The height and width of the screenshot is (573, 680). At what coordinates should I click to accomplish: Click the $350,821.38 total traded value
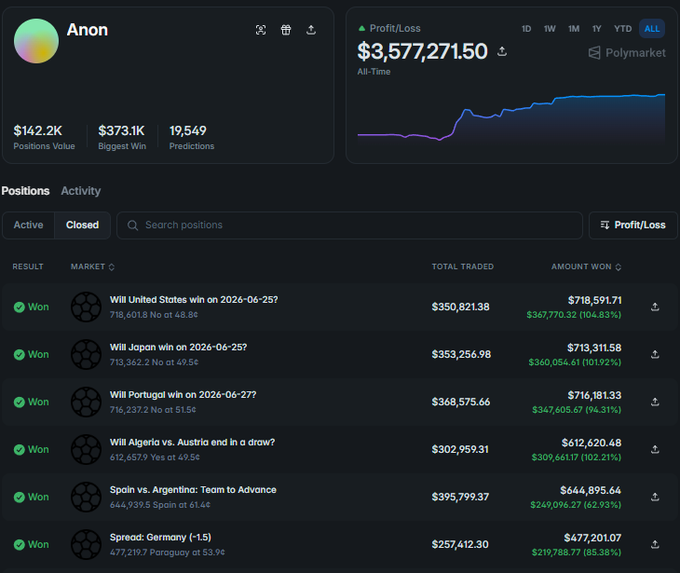pyautogui.click(x=461, y=307)
